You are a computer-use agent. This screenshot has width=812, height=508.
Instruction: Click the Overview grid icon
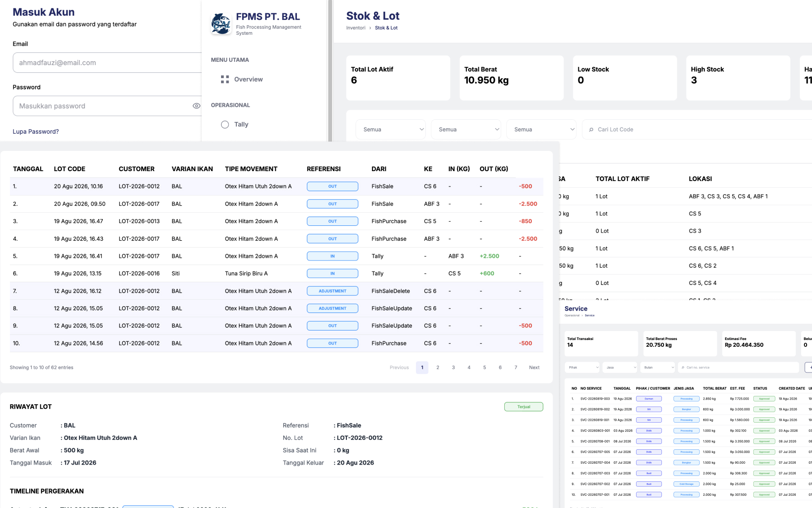point(225,79)
